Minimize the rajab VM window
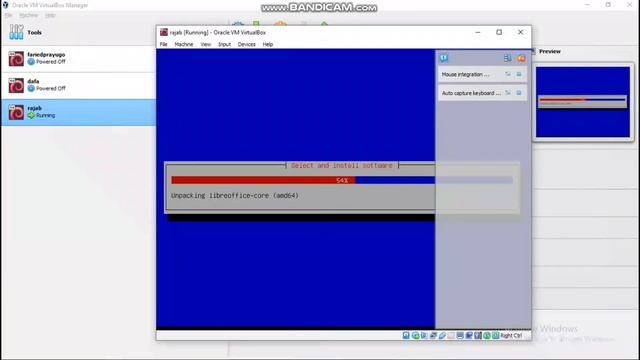Viewport: 640px width, 360px height. [x=478, y=32]
